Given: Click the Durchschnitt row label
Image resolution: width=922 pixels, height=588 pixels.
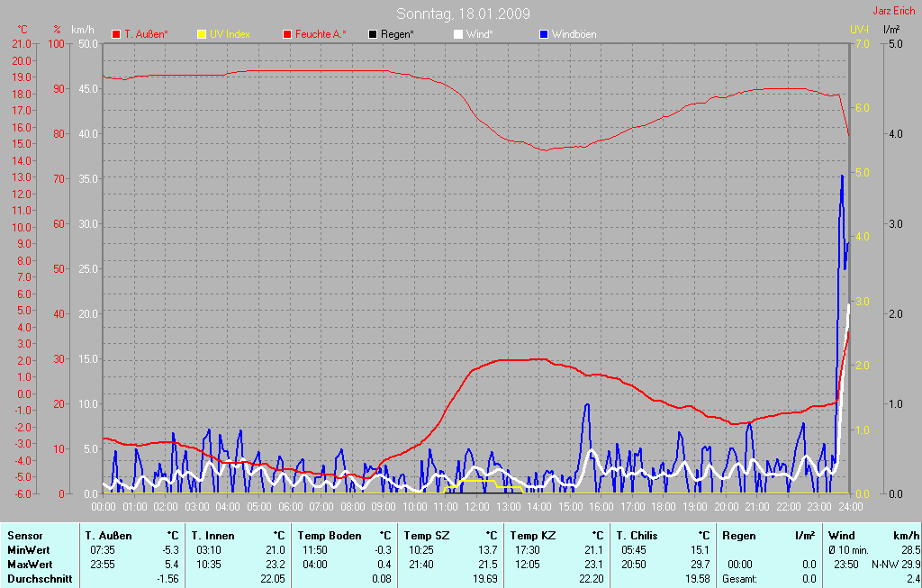Looking at the screenshot, I should click(39, 579).
